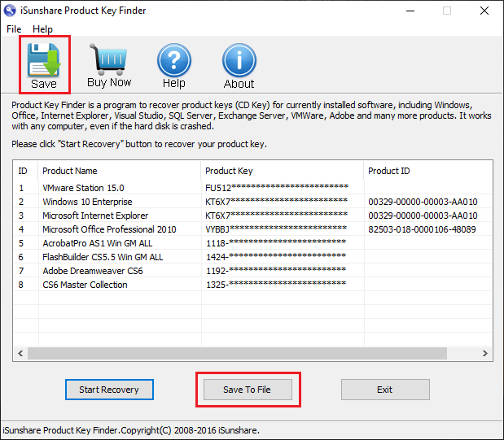The height and width of the screenshot is (440, 504).
Task: Select the Adobe Dreamweaver CS6 row
Action: click(253, 270)
